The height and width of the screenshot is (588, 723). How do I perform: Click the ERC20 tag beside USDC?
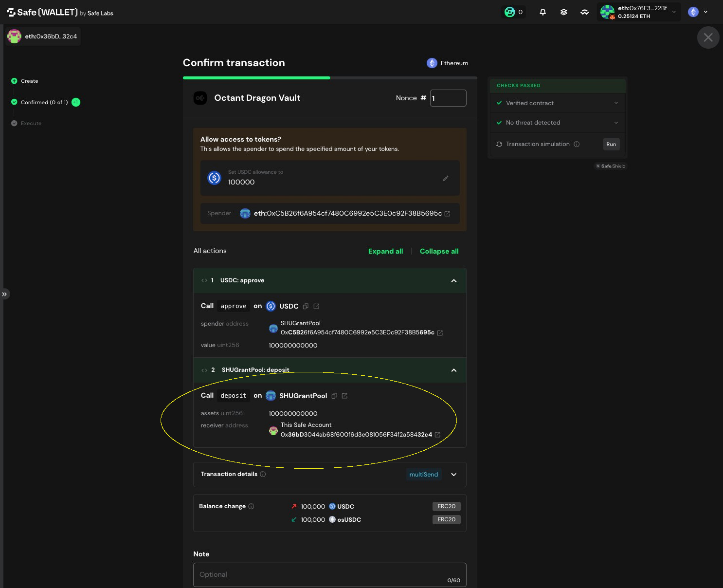pyautogui.click(x=446, y=506)
